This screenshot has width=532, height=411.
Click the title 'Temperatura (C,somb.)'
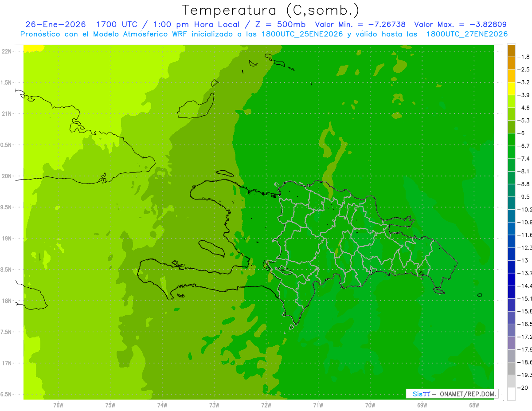[x=271, y=10]
